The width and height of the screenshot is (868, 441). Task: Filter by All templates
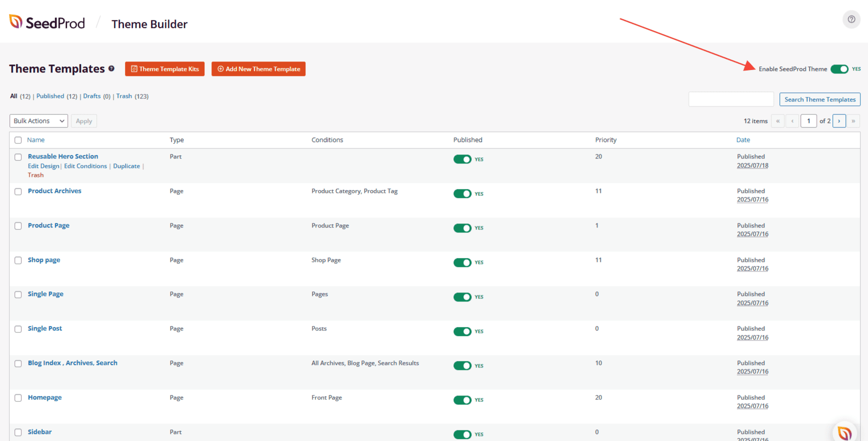click(x=13, y=96)
